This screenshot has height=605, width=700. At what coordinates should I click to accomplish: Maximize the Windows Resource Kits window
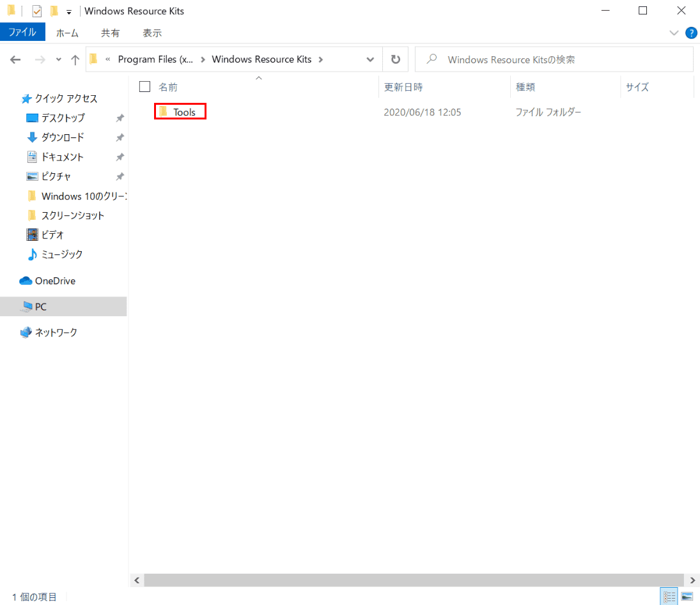point(643,11)
